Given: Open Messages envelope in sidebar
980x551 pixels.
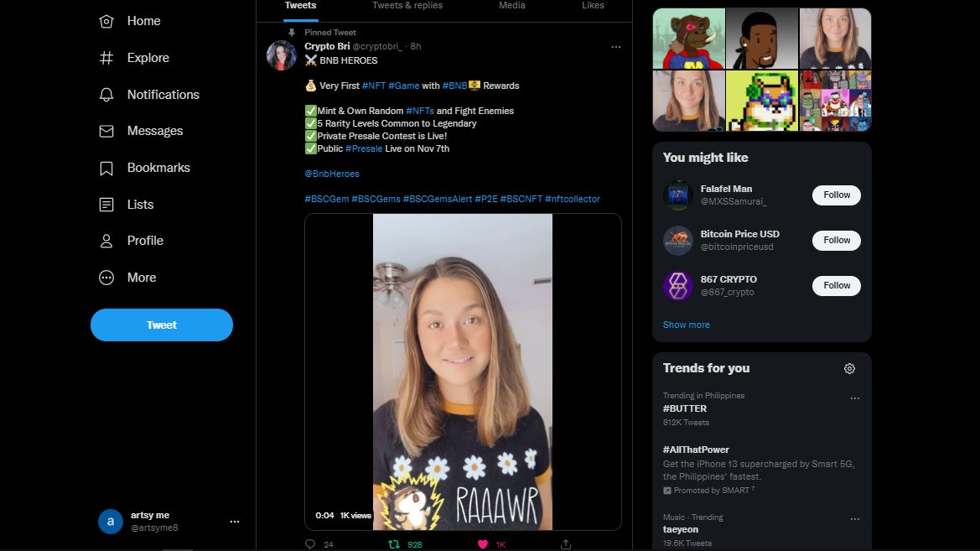Looking at the screenshot, I should coord(141,132).
